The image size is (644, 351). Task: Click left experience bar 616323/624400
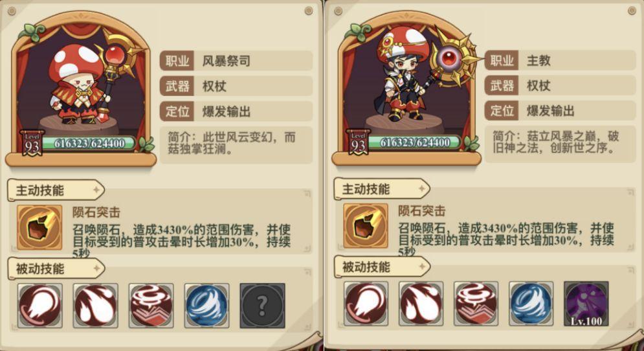pyautogui.click(x=89, y=143)
